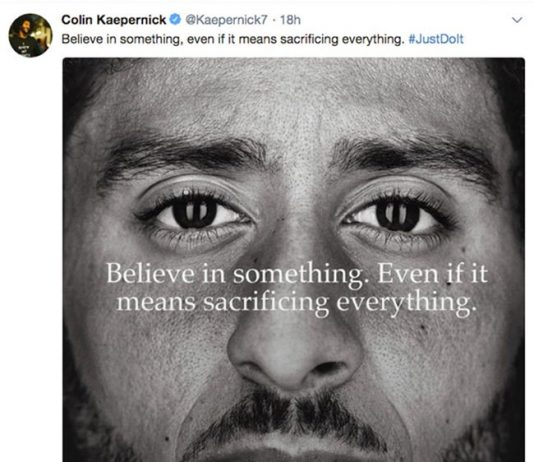Click the forehead area of the photo
The image size is (534, 462).
click(x=293, y=99)
